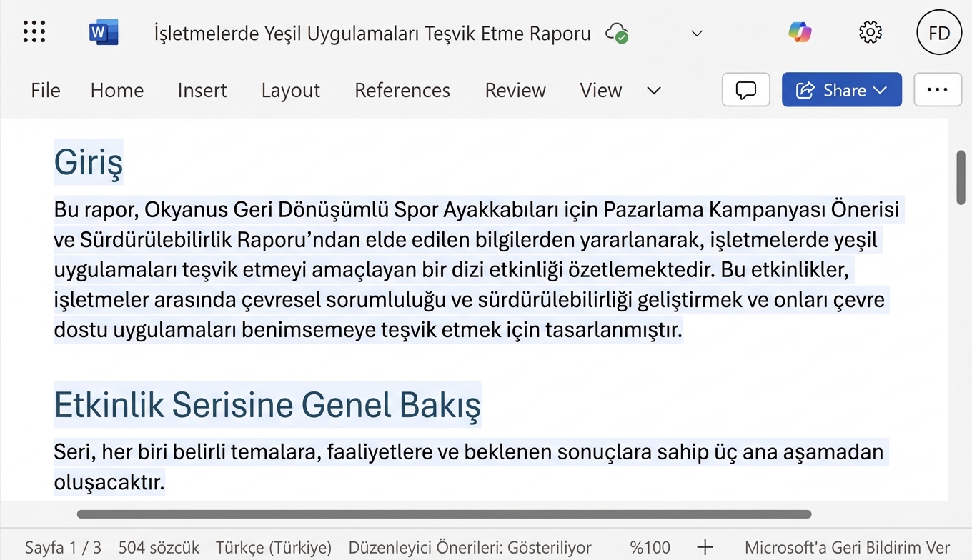Expand the hidden ribbon tabs chevron

pyautogui.click(x=653, y=91)
